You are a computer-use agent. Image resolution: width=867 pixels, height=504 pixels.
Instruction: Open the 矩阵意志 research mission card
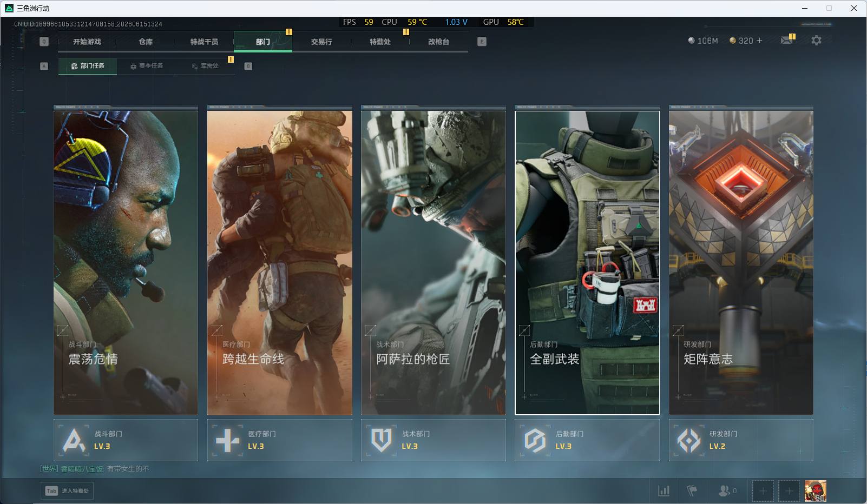point(741,263)
